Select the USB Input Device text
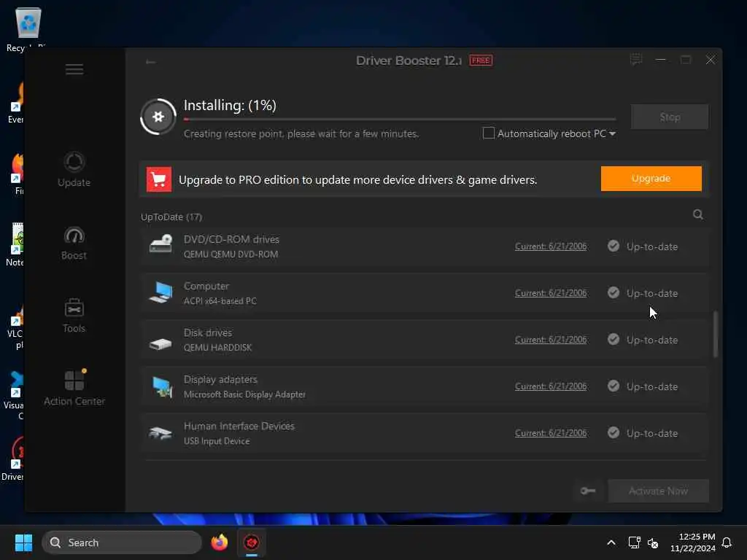The height and width of the screenshot is (560, 747). click(216, 441)
